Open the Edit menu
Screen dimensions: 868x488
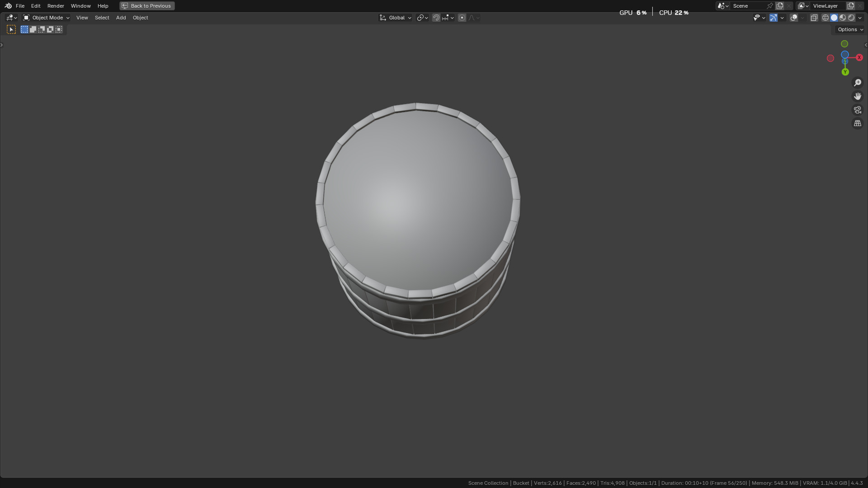coord(36,6)
